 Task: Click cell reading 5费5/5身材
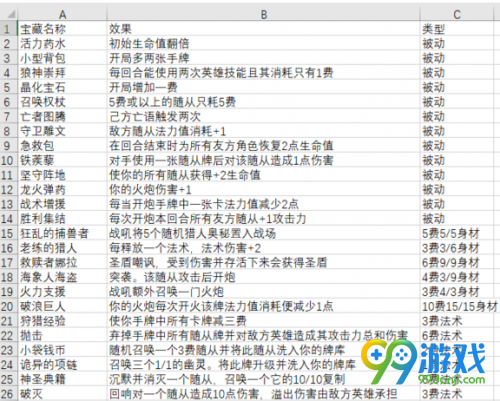tap(457, 233)
